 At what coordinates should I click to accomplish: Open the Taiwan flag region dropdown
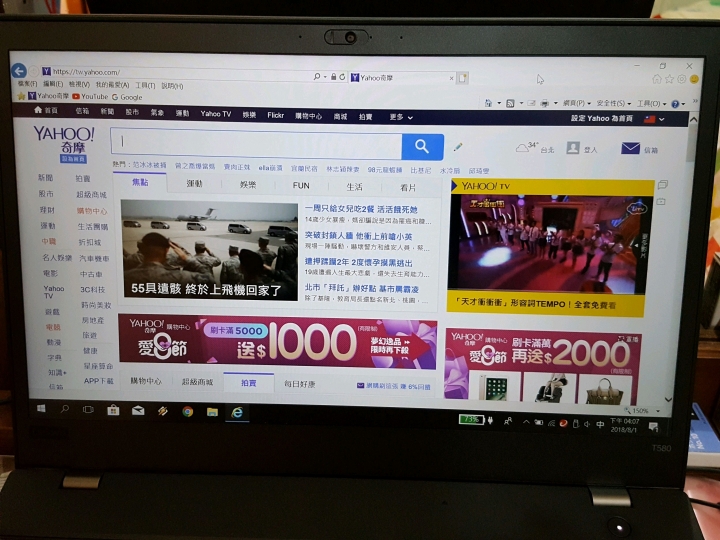coord(654,119)
